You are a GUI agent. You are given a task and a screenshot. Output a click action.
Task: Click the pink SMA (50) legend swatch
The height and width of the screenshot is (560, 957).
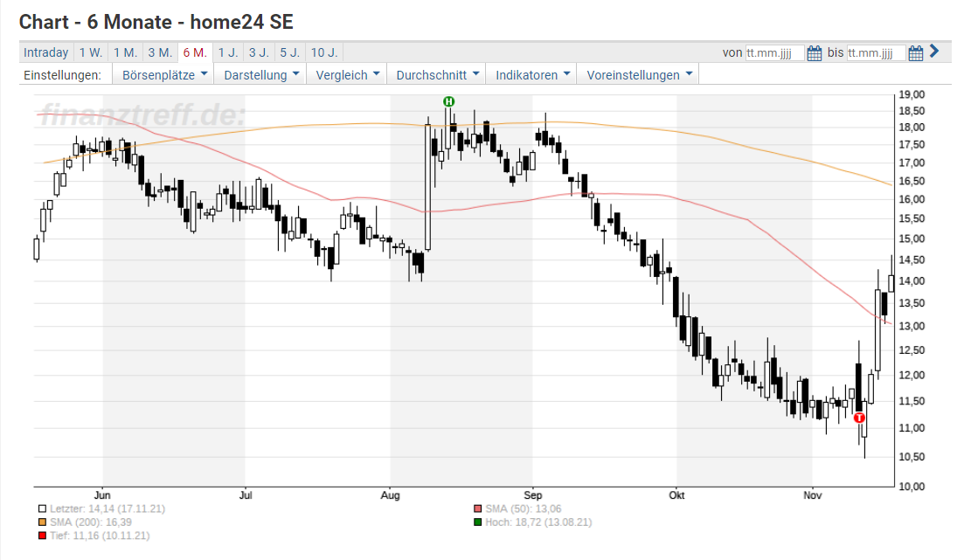click(x=478, y=508)
